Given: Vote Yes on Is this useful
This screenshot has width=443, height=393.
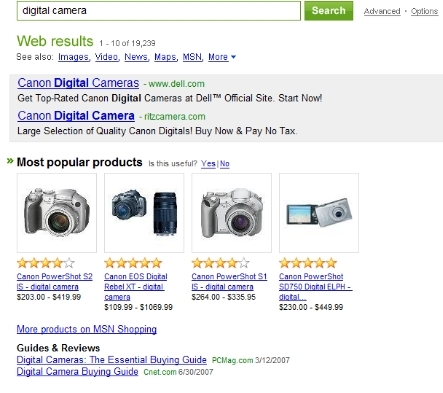Looking at the screenshot, I should tap(208, 164).
